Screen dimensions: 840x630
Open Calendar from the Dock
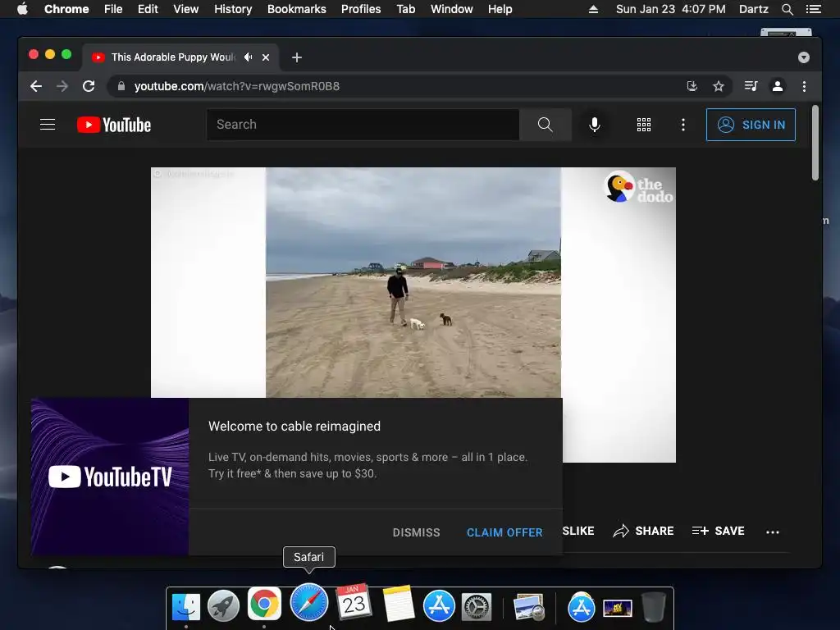pos(354,602)
